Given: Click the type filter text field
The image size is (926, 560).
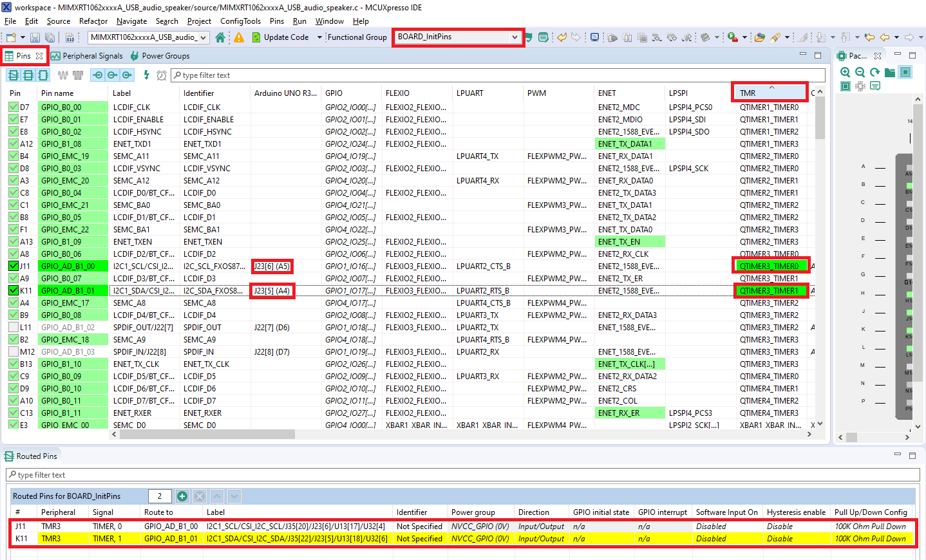Looking at the screenshot, I should click(451, 75).
